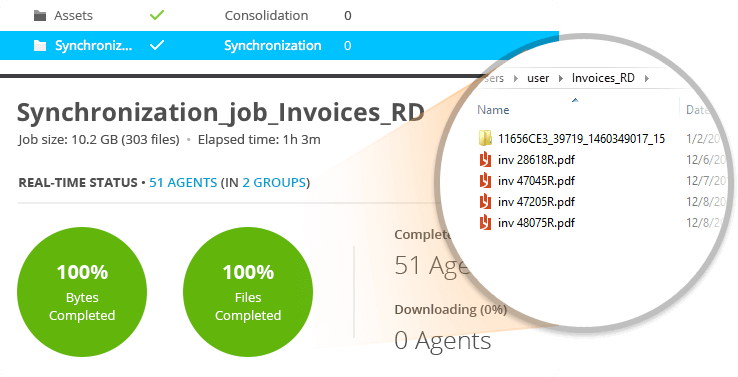Expand the breadcrumb arrow after Invoices_RD
Screen dimensions: 738x377
click(x=647, y=78)
